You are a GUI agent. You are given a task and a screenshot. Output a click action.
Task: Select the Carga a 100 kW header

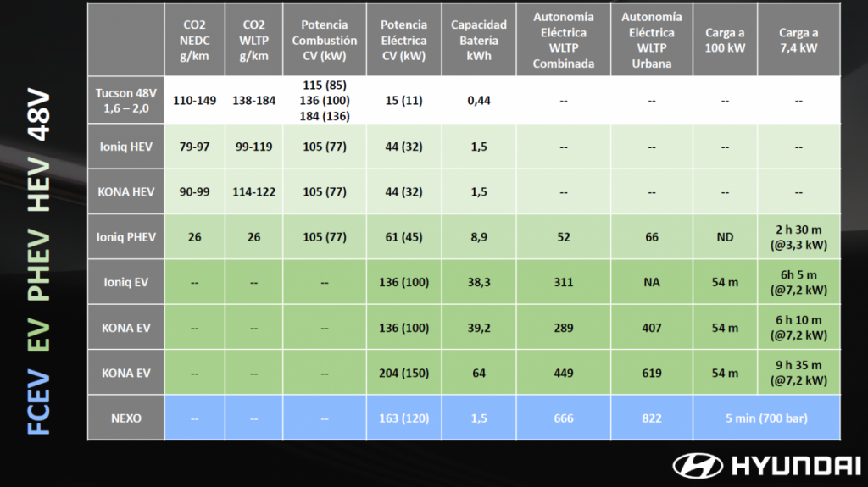[x=725, y=40]
